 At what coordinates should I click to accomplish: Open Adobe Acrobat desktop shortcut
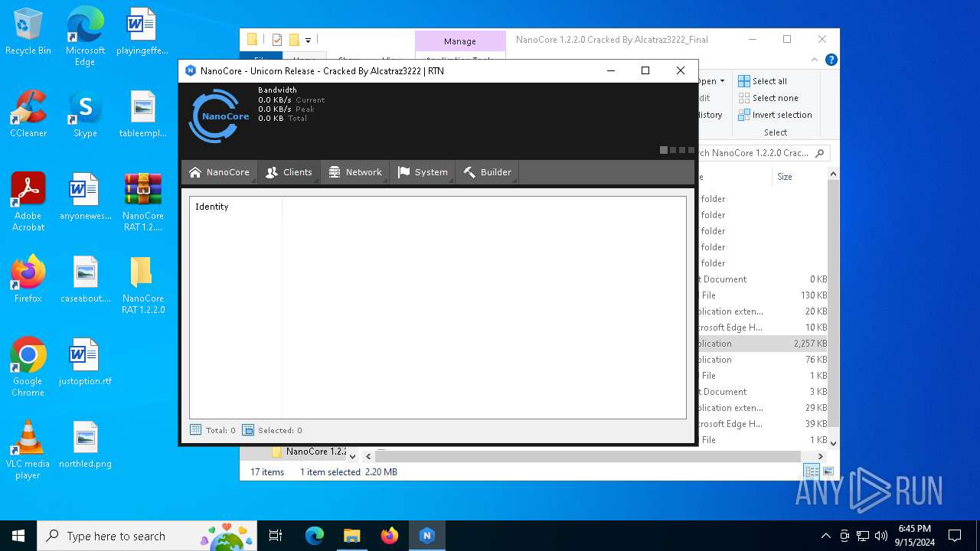[28, 202]
